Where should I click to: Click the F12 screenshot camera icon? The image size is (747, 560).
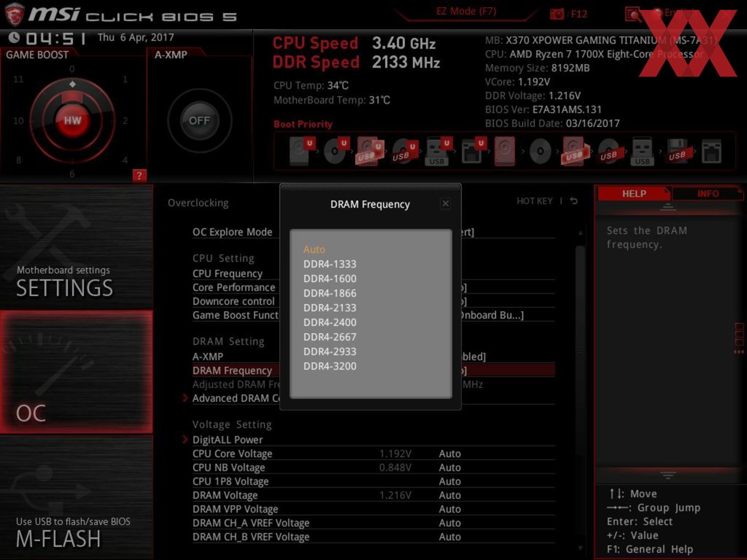pyautogui.click(x=557, y=14)
